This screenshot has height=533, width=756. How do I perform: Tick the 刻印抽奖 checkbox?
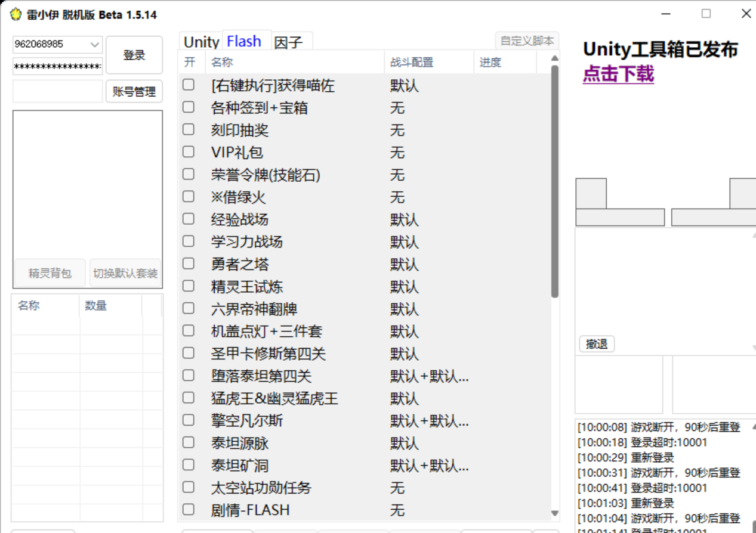tap(189, 129)
